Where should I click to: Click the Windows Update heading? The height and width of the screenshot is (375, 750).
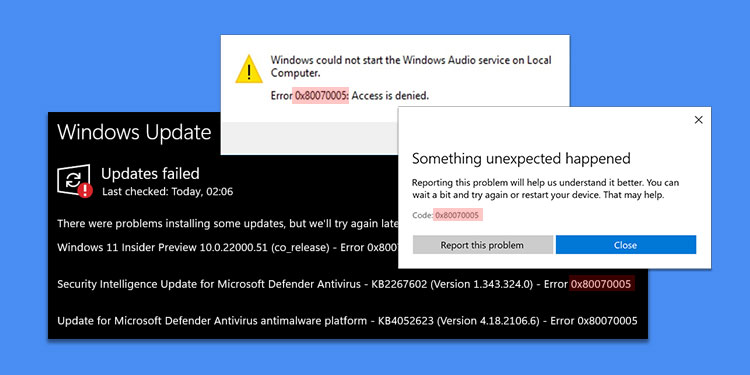[134, 132]
